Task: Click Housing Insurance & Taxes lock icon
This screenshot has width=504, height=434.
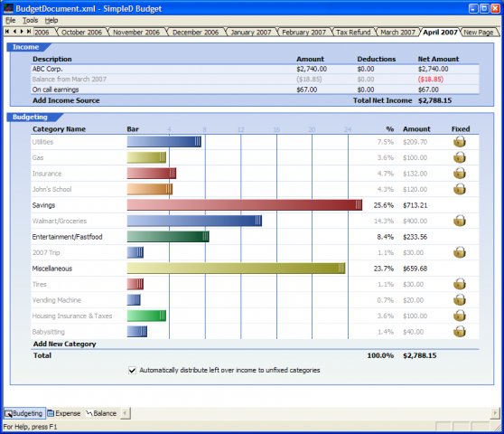Action: tap(460, 316)
